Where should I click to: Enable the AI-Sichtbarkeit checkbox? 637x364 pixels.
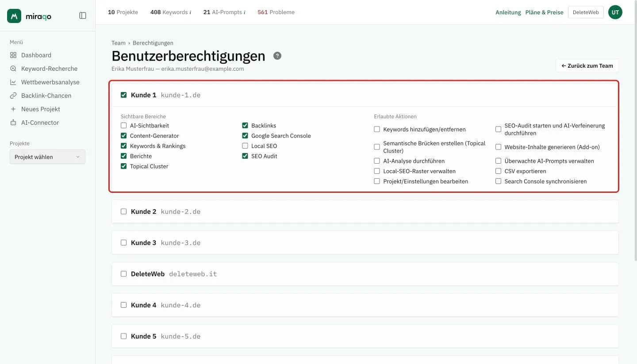(123, 126)
